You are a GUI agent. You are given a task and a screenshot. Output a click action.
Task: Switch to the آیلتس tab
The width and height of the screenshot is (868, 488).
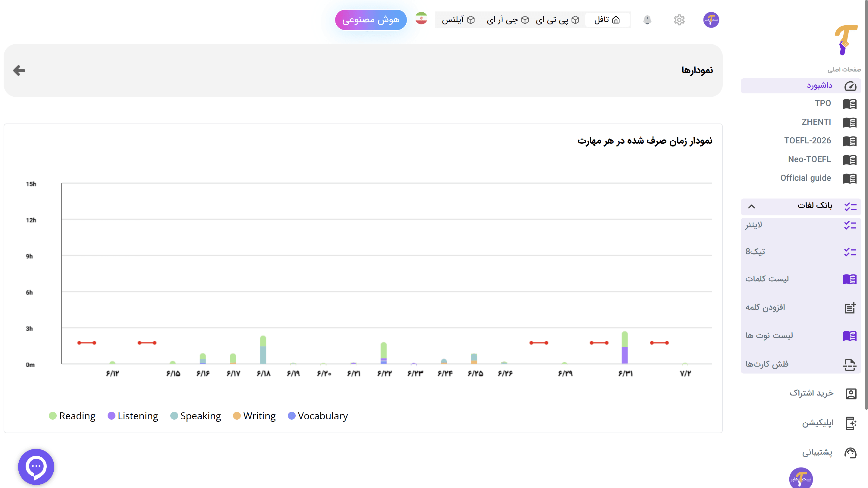458,20
